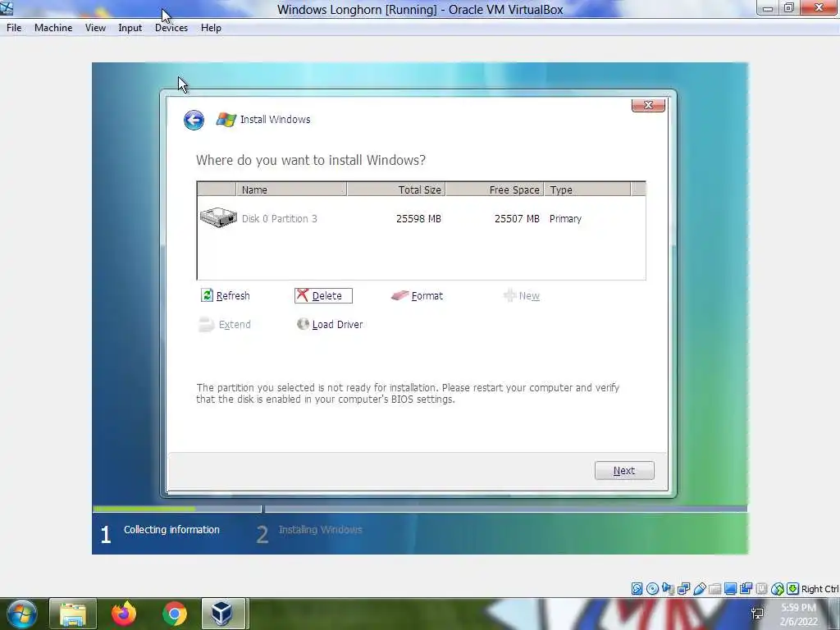Click the Installing Windows step label
The width and height of the screenshot is (840, 630).
321,529
